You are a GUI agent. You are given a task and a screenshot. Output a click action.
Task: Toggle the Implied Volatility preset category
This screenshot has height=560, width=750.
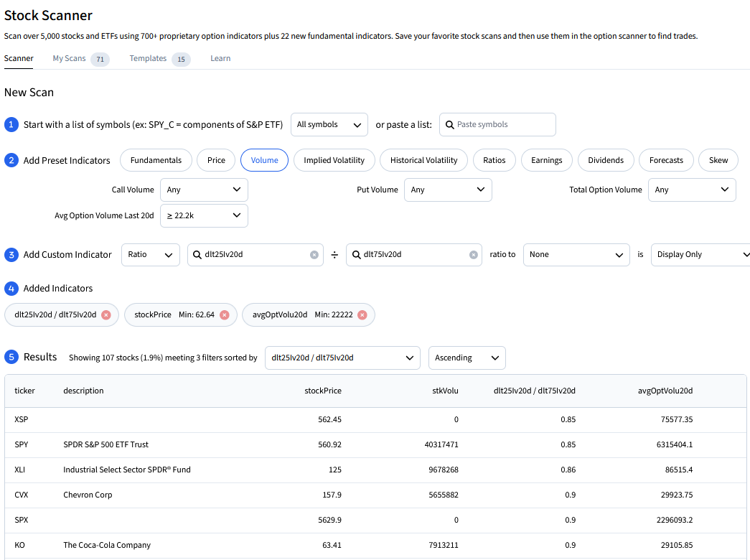pos(334,160)
